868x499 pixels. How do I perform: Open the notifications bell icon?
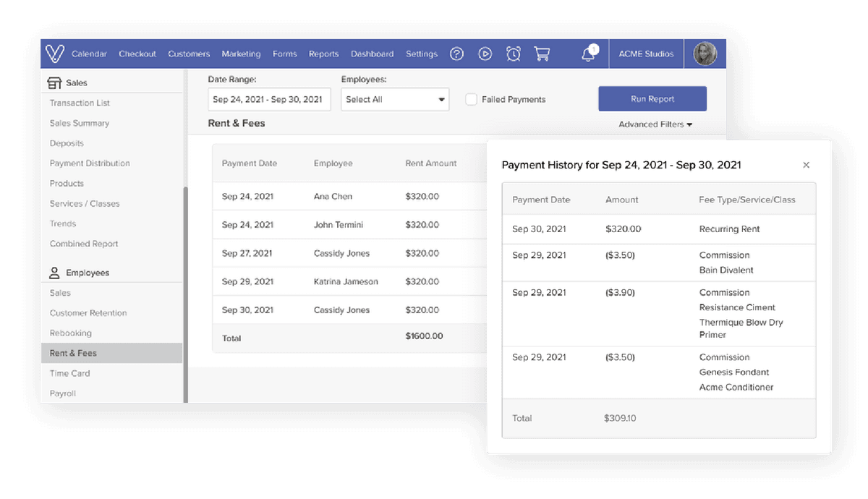[588, 54]
